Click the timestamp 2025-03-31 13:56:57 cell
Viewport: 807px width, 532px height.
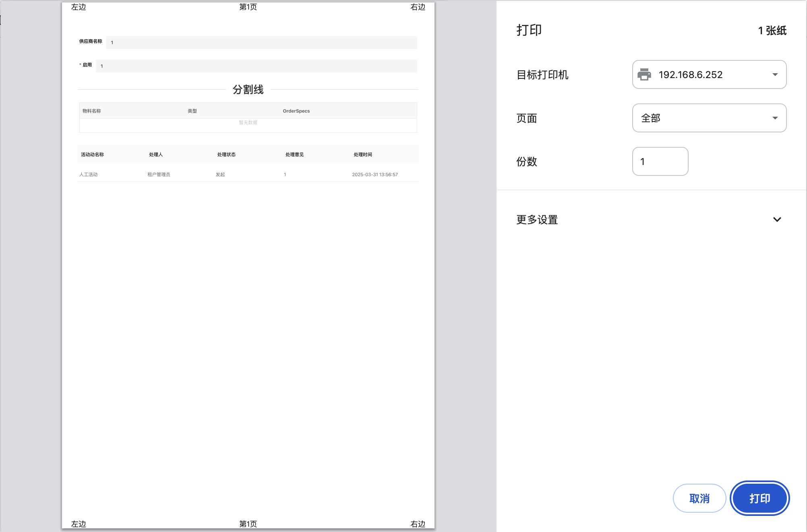click(x=375, y=175)
